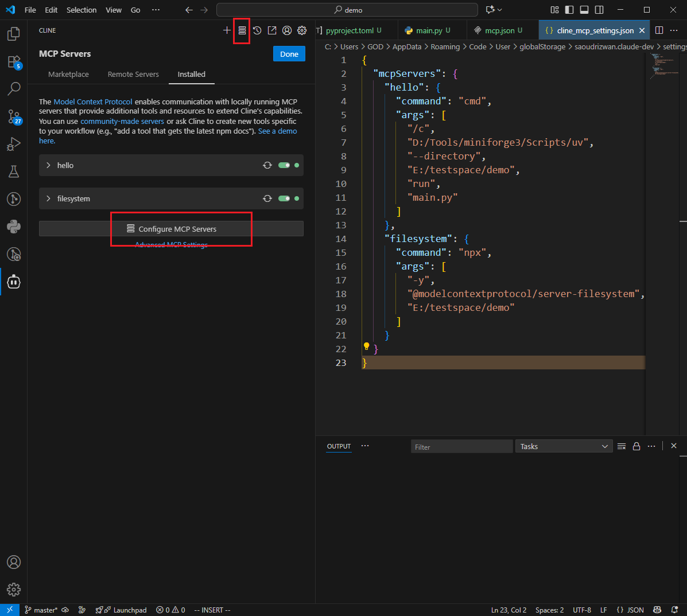Open Advanced MCP Settings link
The image size is (687, 616).
click(171, 244)
